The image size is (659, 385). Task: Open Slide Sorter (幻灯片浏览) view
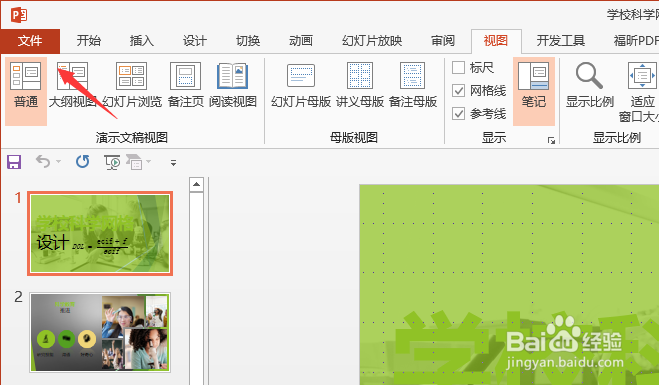[x=132, y=85]
